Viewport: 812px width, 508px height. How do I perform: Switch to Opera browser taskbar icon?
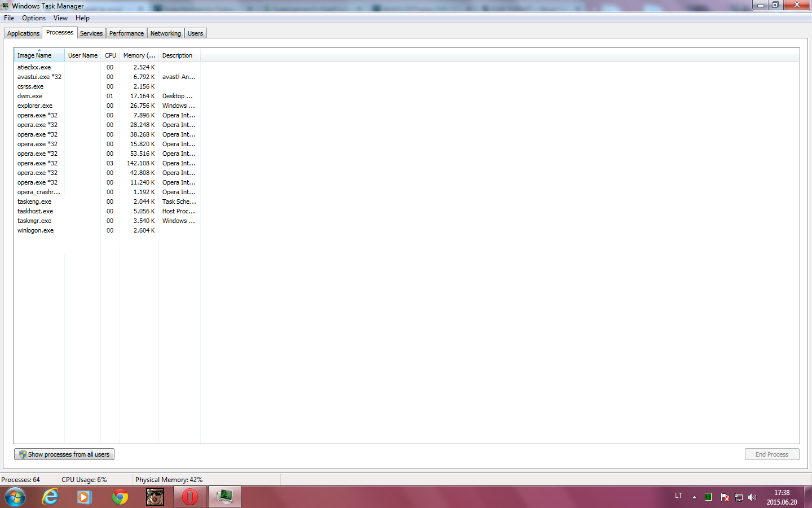pyautogui.click(x=190, y=497)
